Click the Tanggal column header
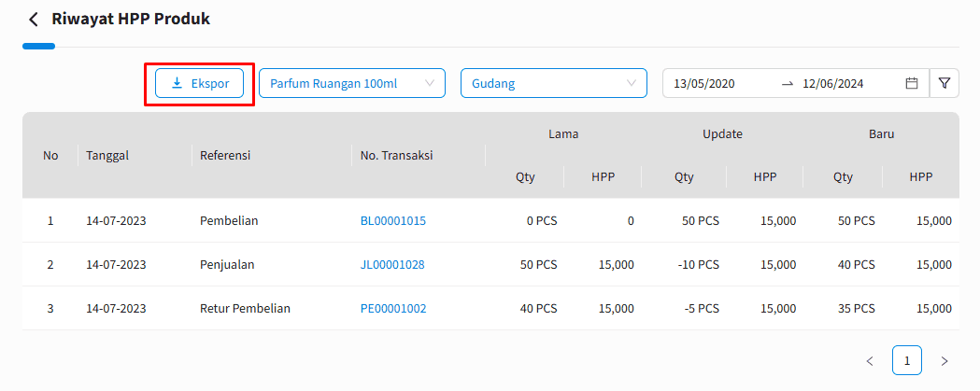The height and width of the screenshot is (391, 980). (107, 156)
